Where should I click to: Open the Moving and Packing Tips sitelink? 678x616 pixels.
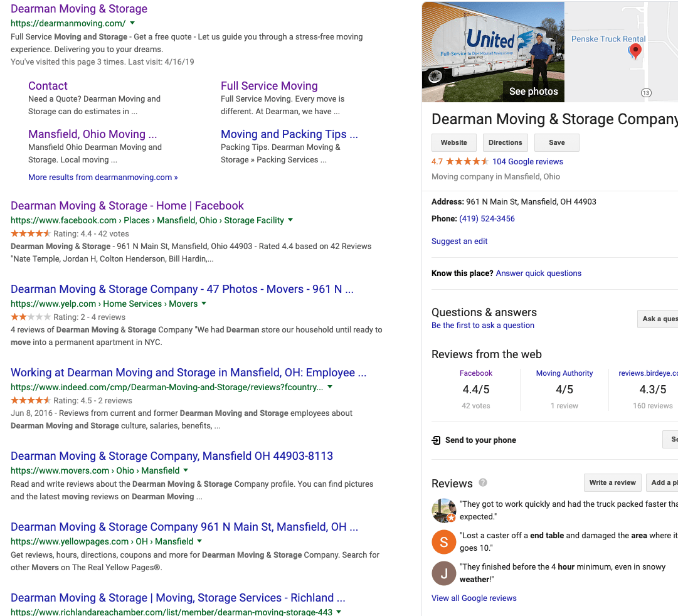pos(289,134)
